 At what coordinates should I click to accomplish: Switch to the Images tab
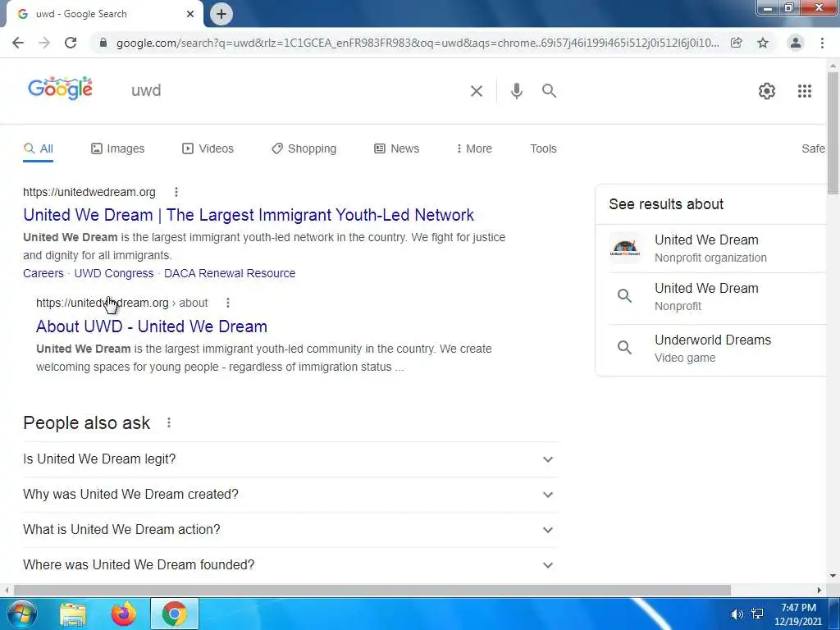118,148
